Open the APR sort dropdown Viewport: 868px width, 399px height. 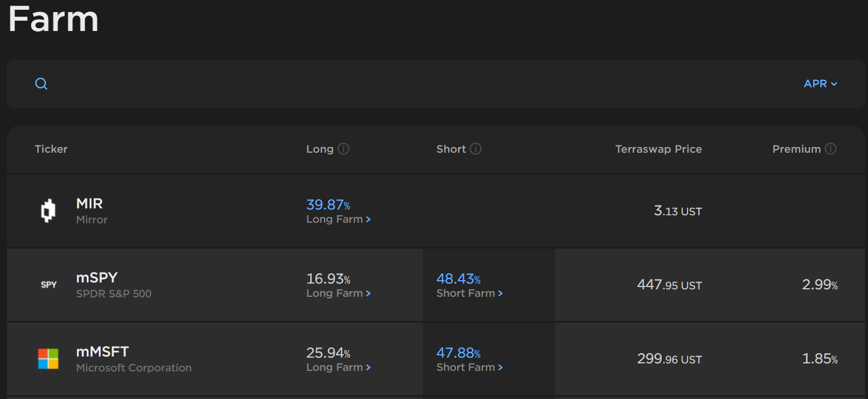coord(820,84)
